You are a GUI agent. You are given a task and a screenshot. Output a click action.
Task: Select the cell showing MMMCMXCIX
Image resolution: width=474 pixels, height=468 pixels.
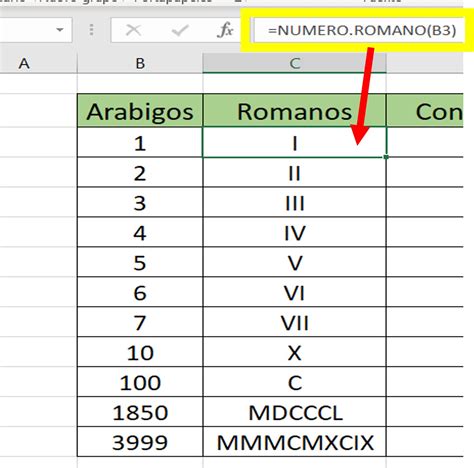[295, 442]
